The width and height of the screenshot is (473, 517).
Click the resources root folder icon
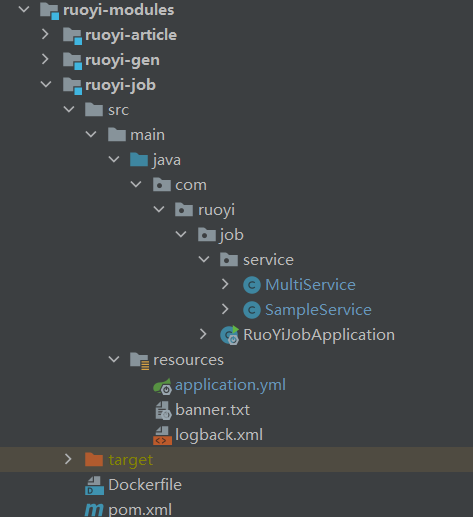[x=139, y=361]
